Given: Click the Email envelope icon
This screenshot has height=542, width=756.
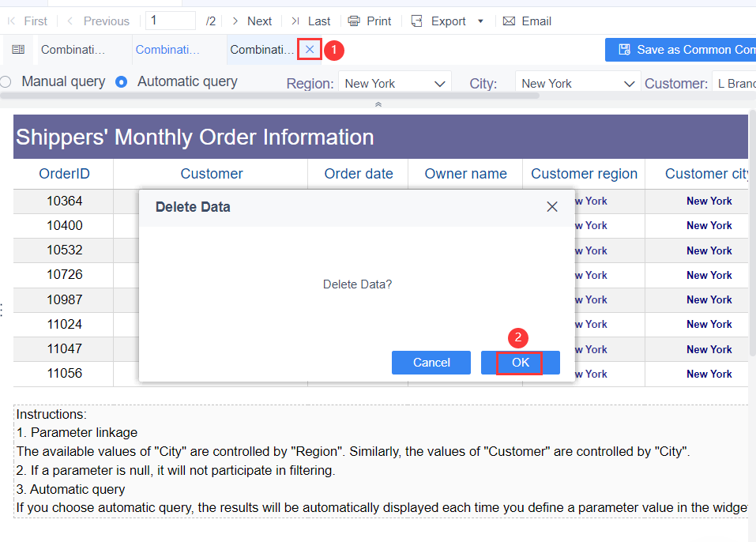Looking at the screenshot, I should tap(509, 21).
